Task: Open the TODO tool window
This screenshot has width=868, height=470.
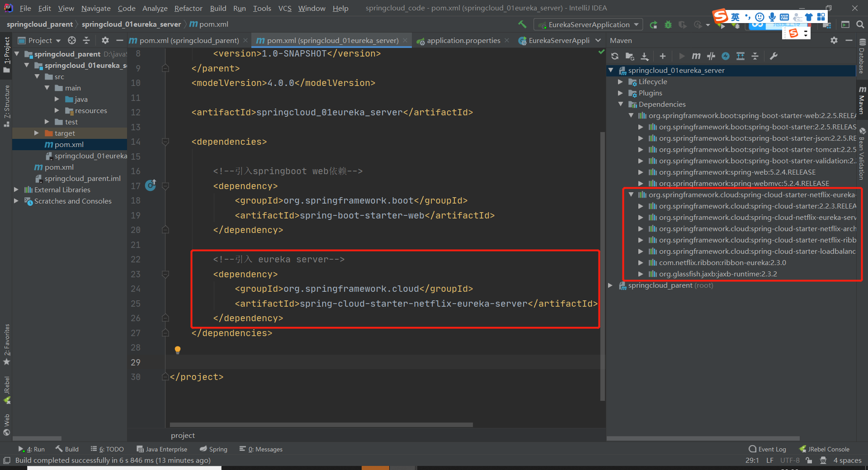Action: point(107,449)
